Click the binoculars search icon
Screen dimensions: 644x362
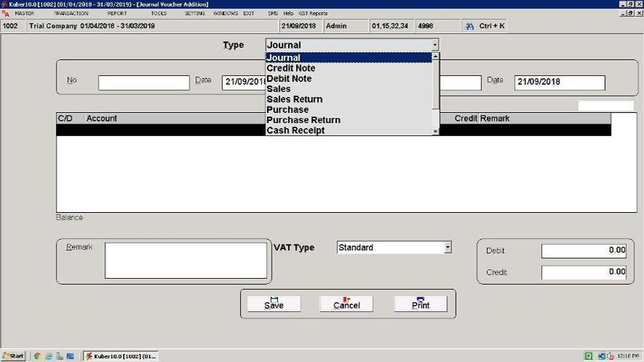coord(469,26)
